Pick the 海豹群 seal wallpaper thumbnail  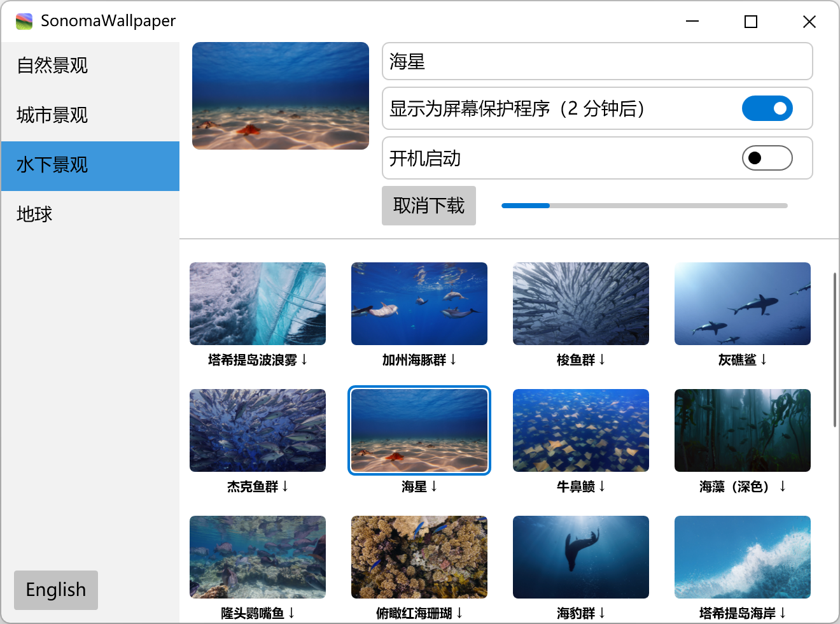click(581, 557)
